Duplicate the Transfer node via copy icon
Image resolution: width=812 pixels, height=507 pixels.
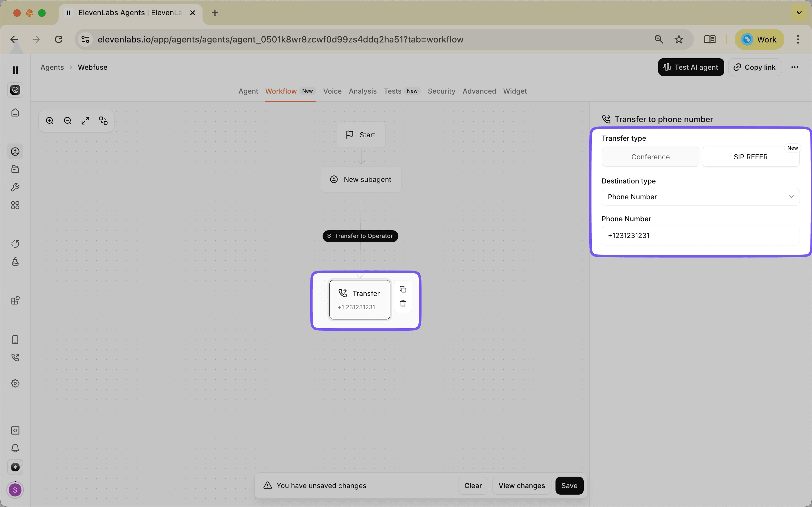(x=403, y=289)
